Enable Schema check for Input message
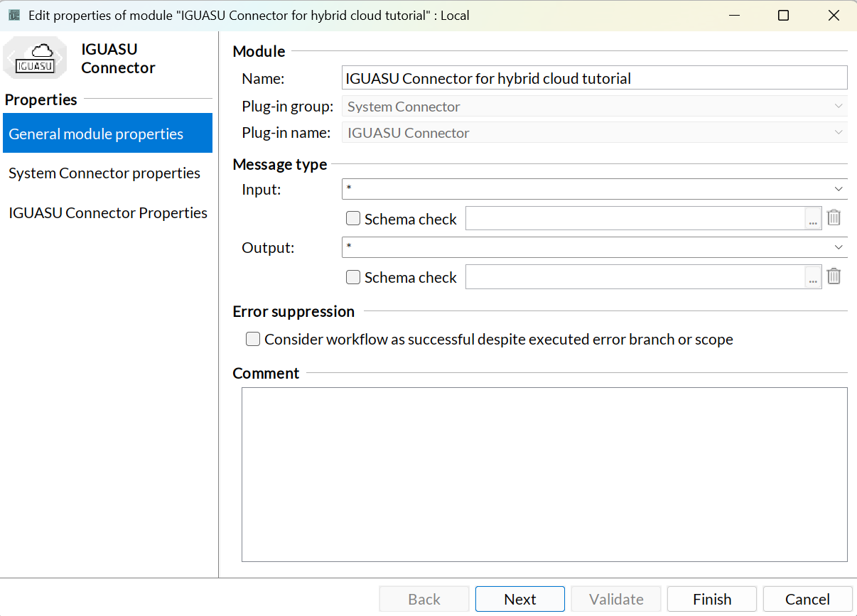 (x=353, y=219)
